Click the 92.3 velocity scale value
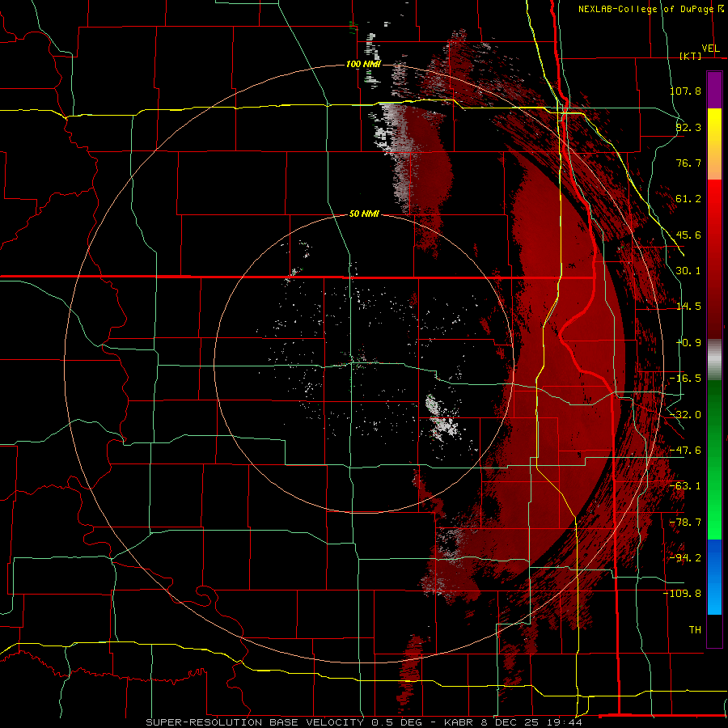 [688, 127]
